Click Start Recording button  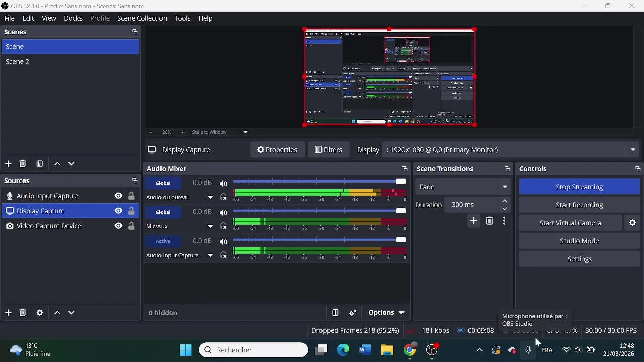(x=580, y=205)
